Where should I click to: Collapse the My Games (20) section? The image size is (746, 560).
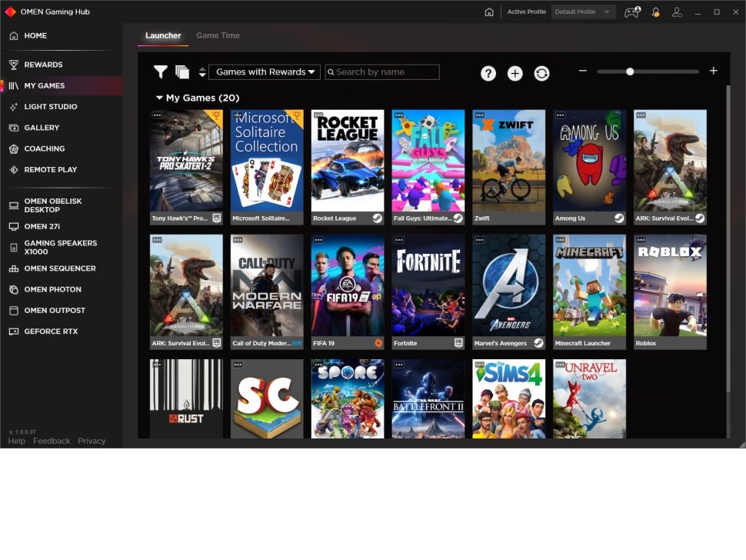(x=159, y=98)
